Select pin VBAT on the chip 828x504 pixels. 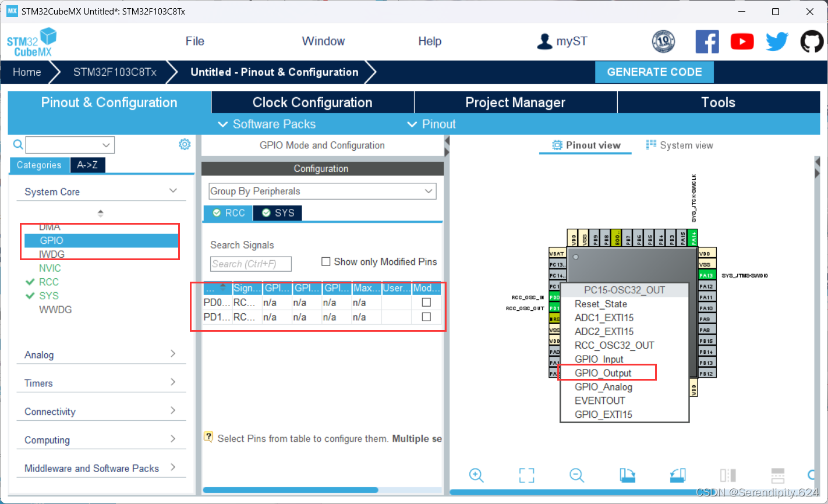(x=557, y=254)
